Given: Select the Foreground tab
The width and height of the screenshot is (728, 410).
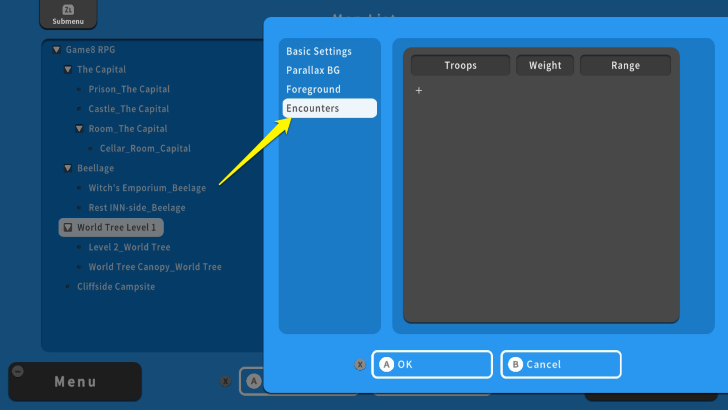Looking at the screenshot, I should pyautogui.click(x=313, y=89).
